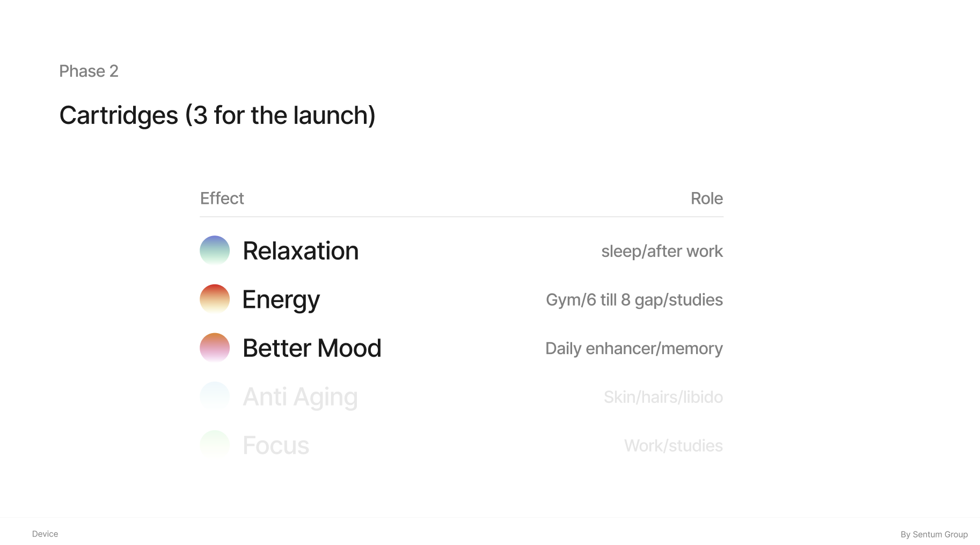980x545 pixels.
Task: Click the 'Skin/hairs/libido' role text
Action: 663,397
